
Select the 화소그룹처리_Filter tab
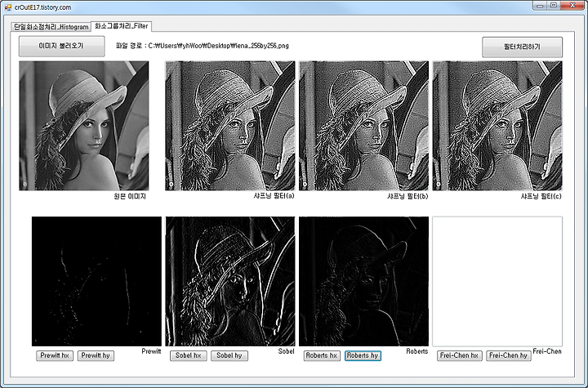tap(121, 26)
